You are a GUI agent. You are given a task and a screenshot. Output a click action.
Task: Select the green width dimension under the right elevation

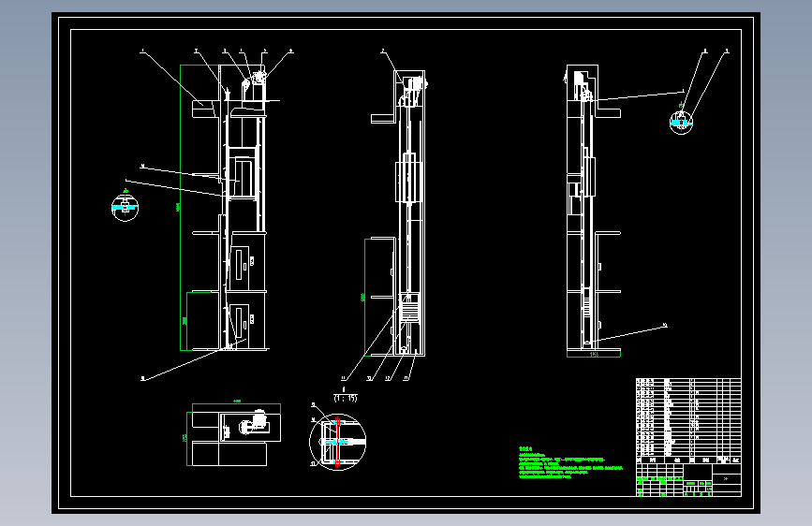594,354
